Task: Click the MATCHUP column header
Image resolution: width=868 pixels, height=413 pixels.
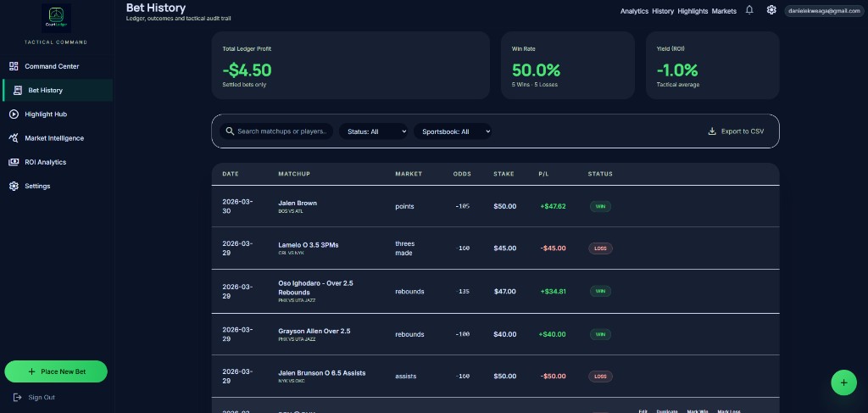Action: pos(294,174)
